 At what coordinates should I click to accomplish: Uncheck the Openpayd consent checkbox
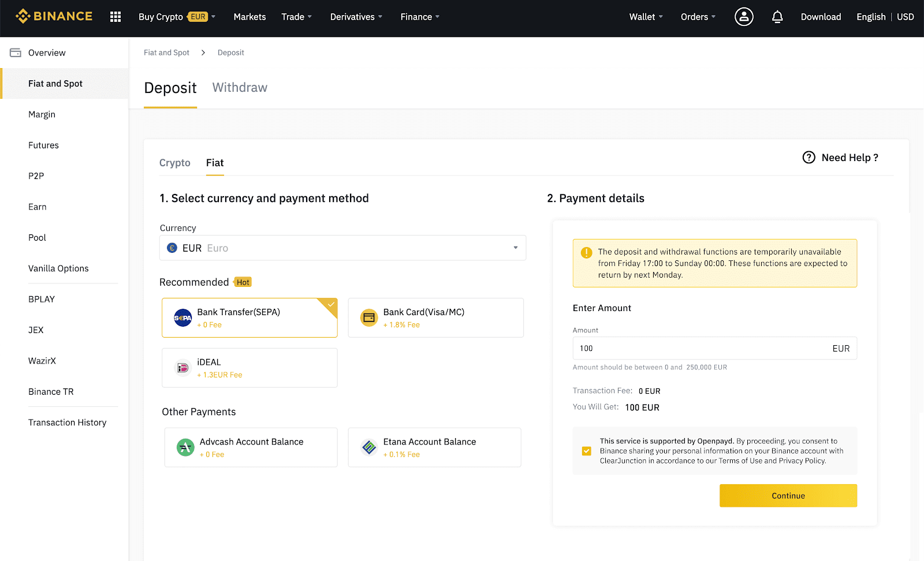pyautogui.click(x=587, y=451)
